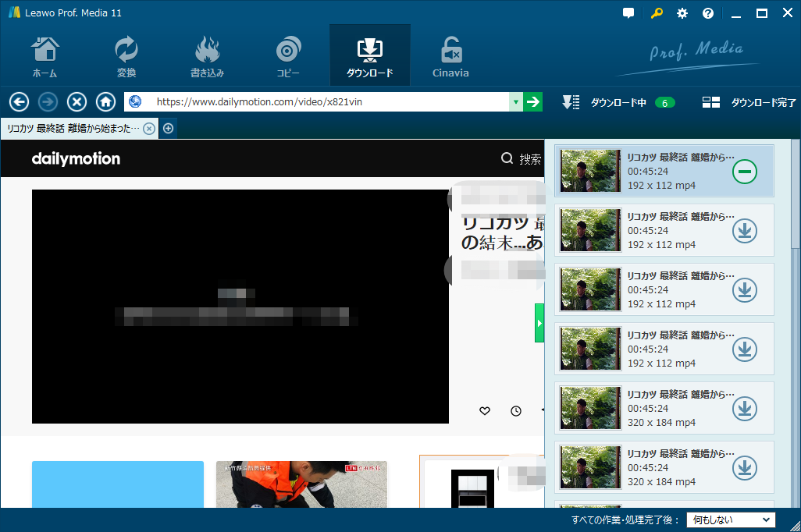
Task: Download the first 320 x 184 mp4 entry
Action: [745, 409]
